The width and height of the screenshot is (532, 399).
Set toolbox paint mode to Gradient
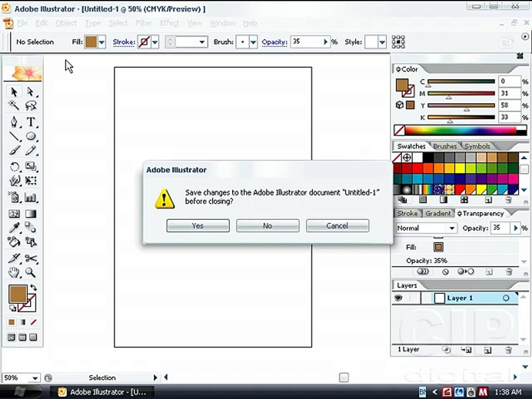[22, 323]
